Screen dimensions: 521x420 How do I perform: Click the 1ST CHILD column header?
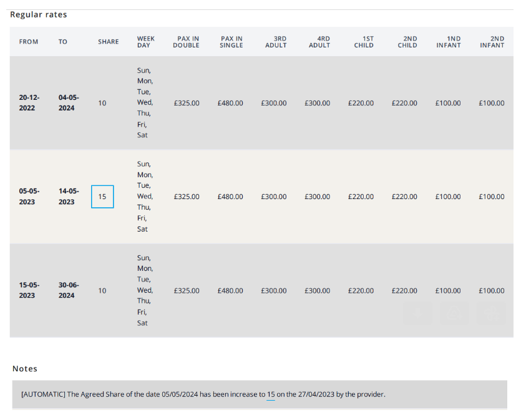[364, 42]
